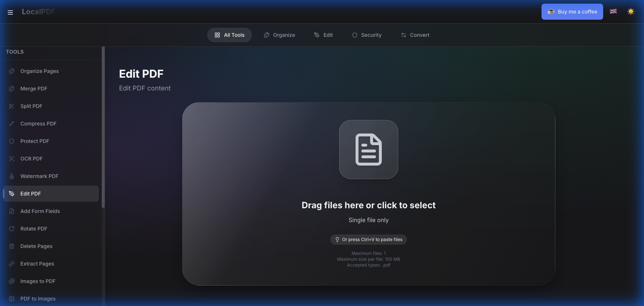Open Rotate PDF tool label
This screenshot has width=644, height=306.
click(x=34, y=229)
